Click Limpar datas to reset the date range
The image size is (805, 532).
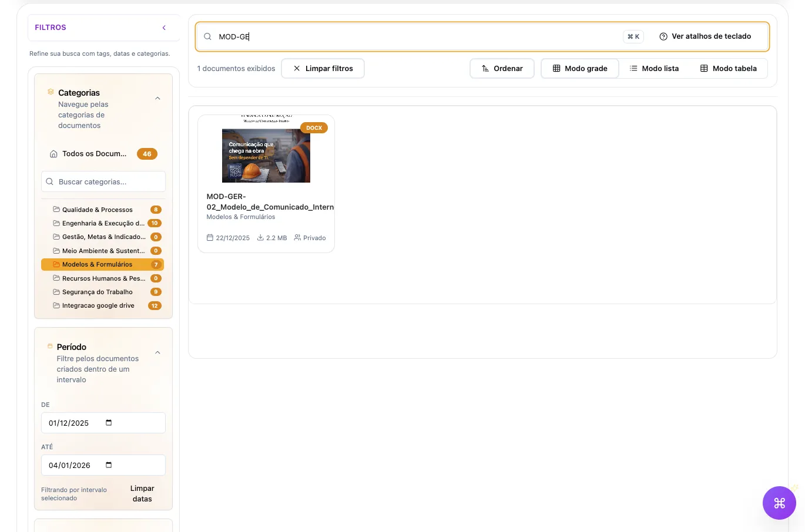click(x=142, y=493)
